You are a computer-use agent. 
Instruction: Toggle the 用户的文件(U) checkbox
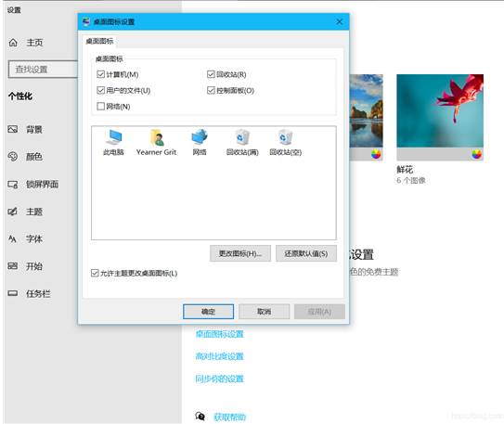[x=100, y=90]
